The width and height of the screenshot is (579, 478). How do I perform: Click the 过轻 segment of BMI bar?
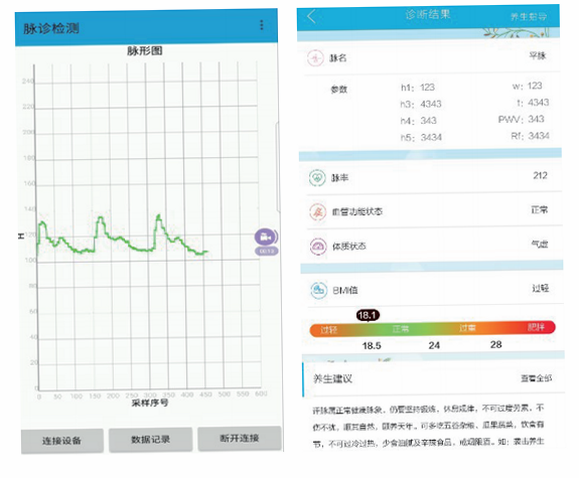tap(329, 330)
